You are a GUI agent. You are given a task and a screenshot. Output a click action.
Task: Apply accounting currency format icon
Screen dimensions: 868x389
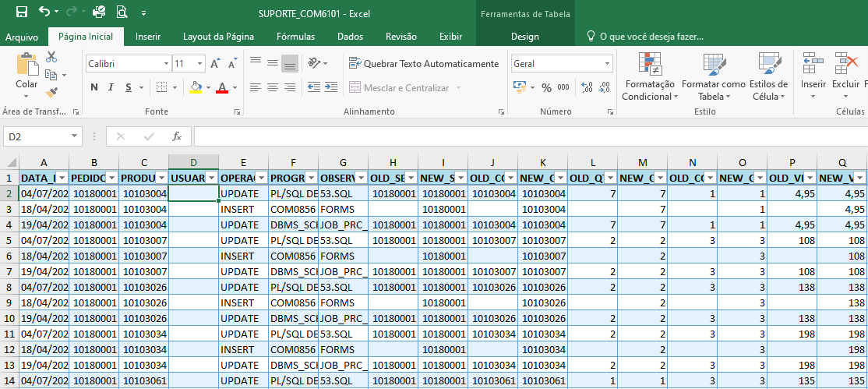pos(519,87)
